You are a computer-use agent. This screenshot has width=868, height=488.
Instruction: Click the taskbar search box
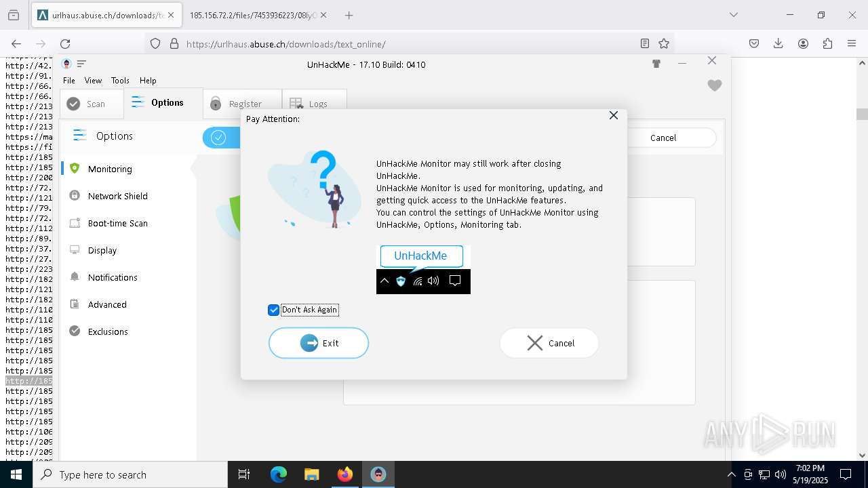pyautogui.click(x=130, y=474)
